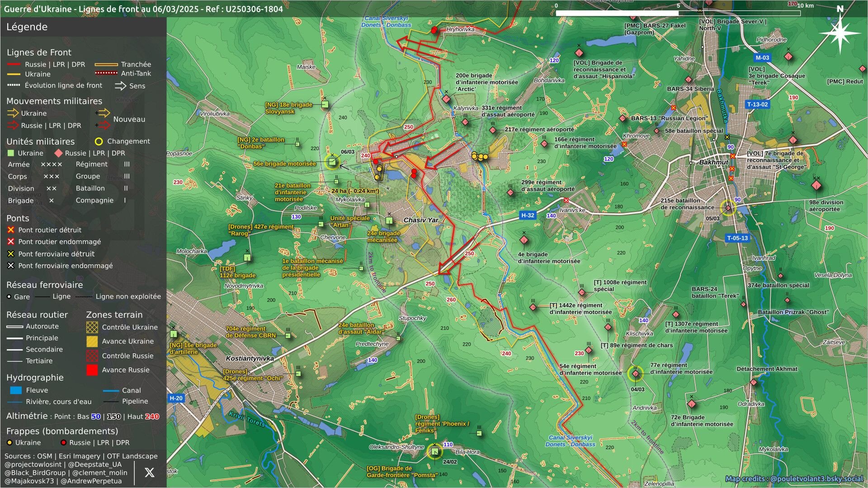The width and height of the screenshot is (868, 488).
Task: Click the X (Twitter) logo in legend
Action: tap(149, 473)
